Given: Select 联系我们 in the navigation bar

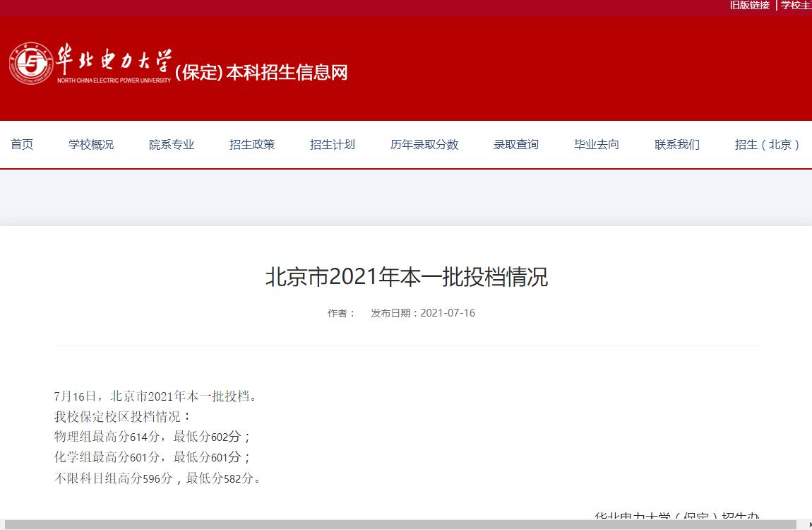Looking at the screenshot, I should coord(677,145).
